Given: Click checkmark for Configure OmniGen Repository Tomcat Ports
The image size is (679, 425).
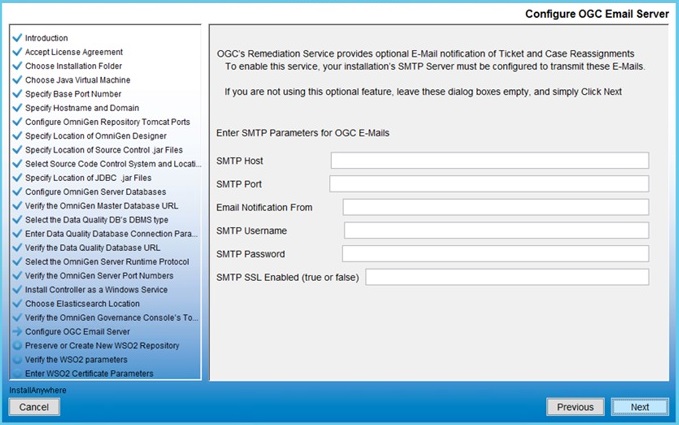Looking at the screenshot, I should (17, 122).
